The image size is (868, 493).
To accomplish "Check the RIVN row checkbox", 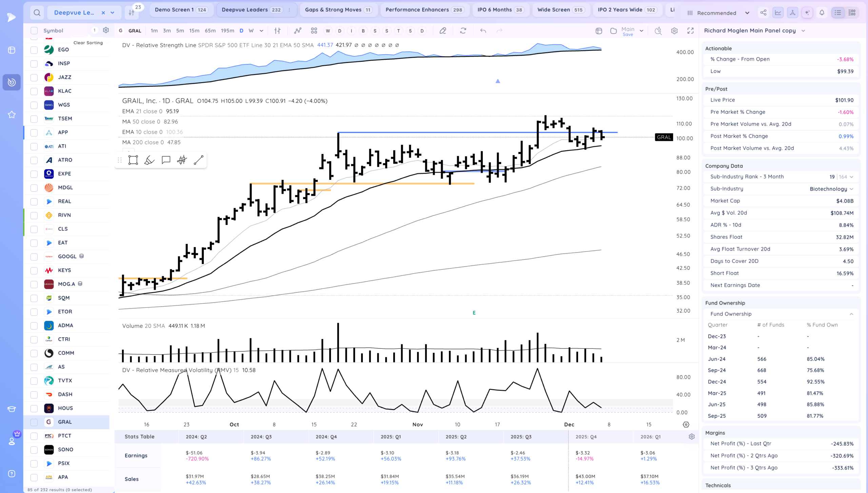I will pos(34,215).
